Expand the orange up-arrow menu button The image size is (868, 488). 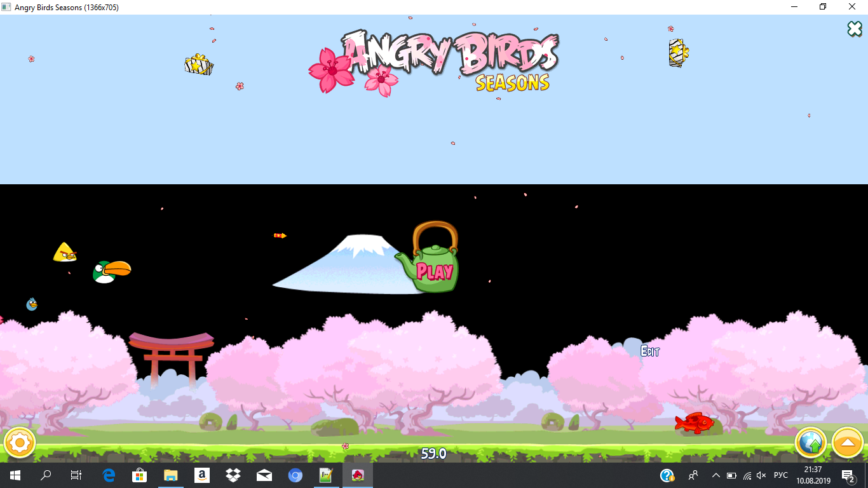pos(848,443)
